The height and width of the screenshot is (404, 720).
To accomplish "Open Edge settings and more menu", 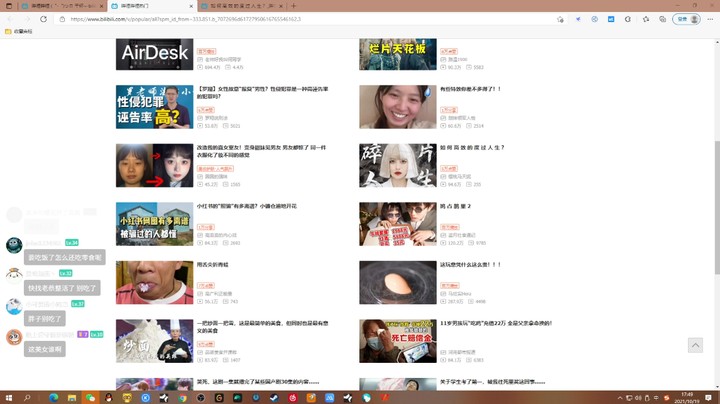I will coord(710,19).
